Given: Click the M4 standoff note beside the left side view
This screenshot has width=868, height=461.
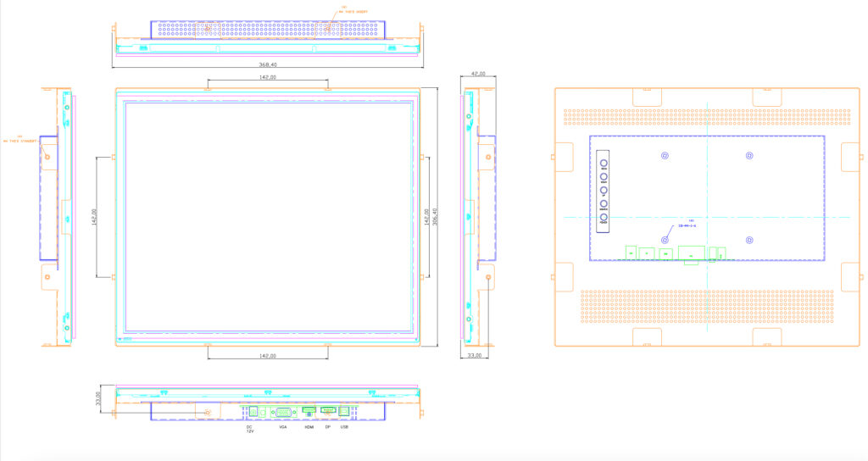Looking at the screenshot, I should tap(20, 139).
